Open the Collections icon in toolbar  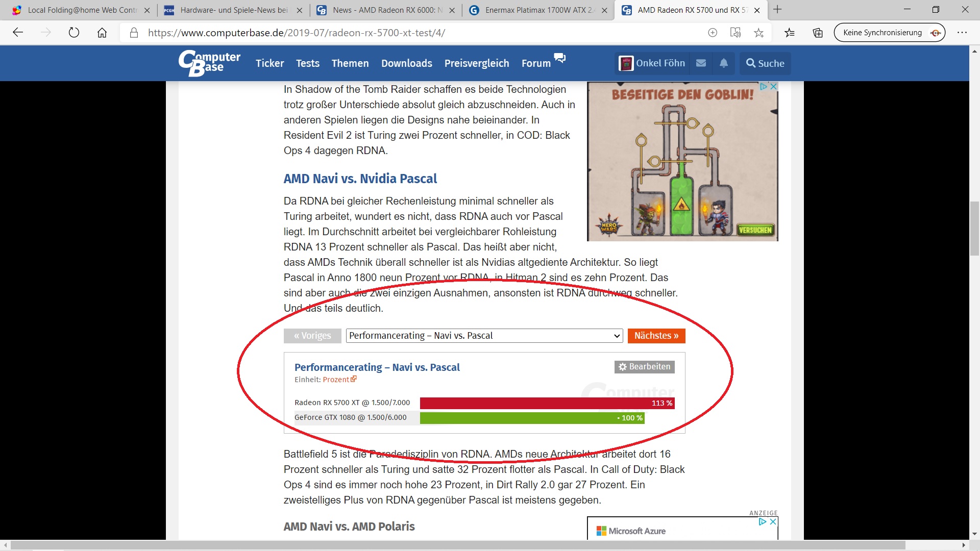(818, 33)
